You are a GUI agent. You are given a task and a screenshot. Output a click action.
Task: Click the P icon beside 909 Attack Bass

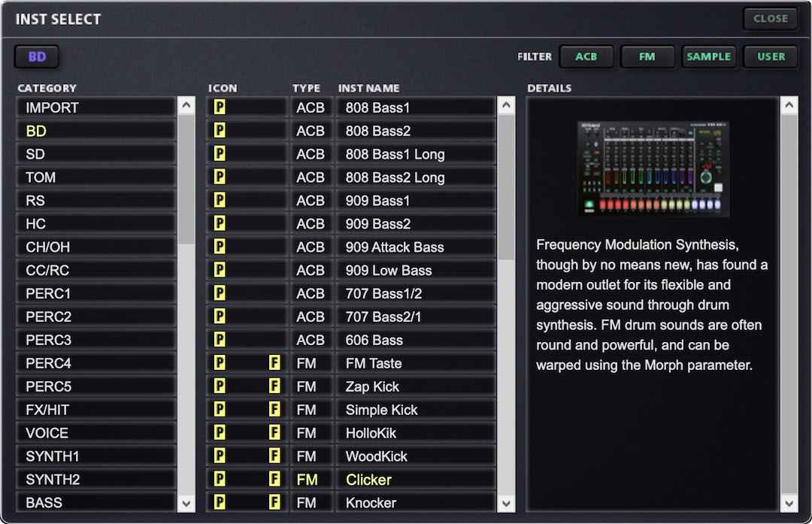pyautogui.click(x=220, y=247)
